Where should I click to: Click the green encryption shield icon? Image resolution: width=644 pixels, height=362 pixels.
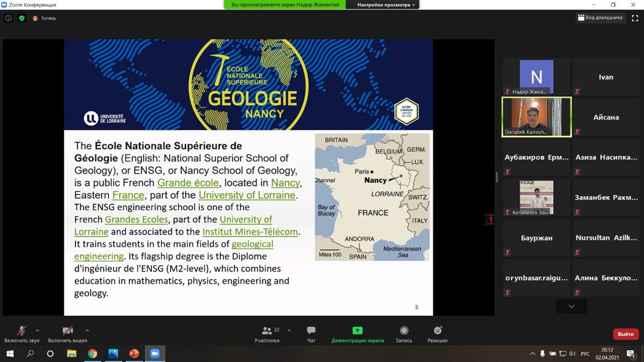[21, 18]
